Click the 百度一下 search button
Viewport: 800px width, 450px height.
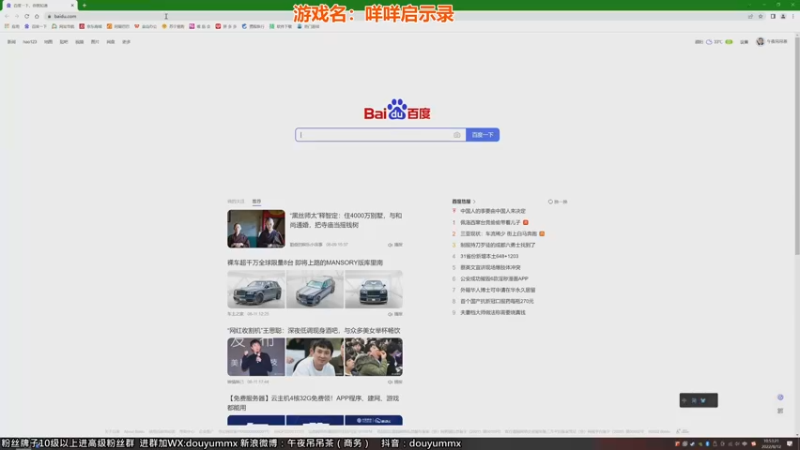pyautogui.click(x=483, y=135)
